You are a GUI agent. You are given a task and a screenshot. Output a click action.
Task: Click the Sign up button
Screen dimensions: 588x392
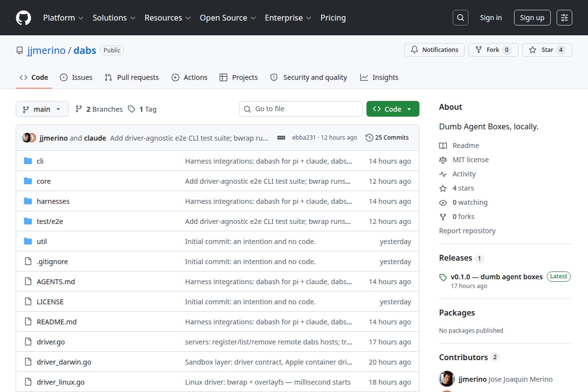[x=532, y=18]
